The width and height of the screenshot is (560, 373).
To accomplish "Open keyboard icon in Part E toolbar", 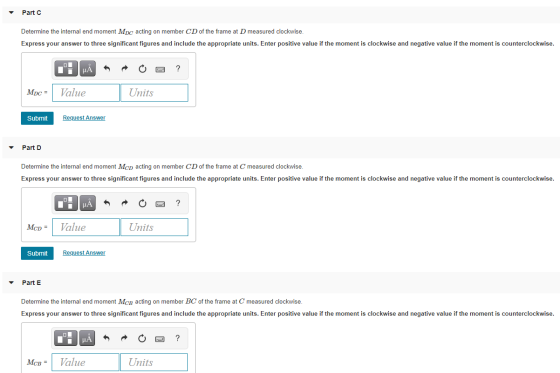I will [160, 339].
